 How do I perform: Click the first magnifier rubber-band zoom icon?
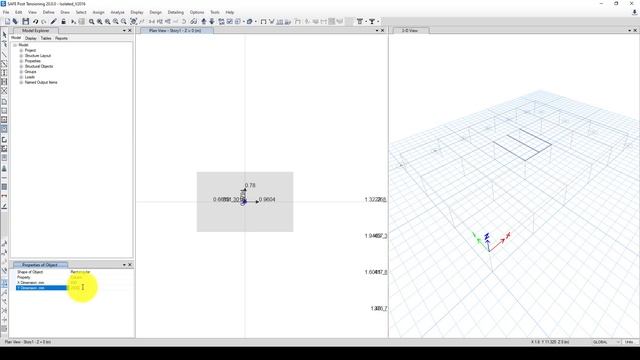[x=91, y=22]
